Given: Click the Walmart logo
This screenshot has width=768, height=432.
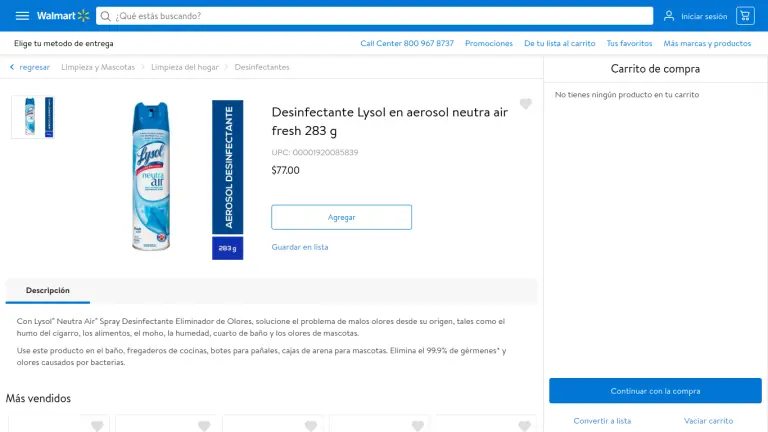Looking at the screenshot, I should (x=63, y=16).
